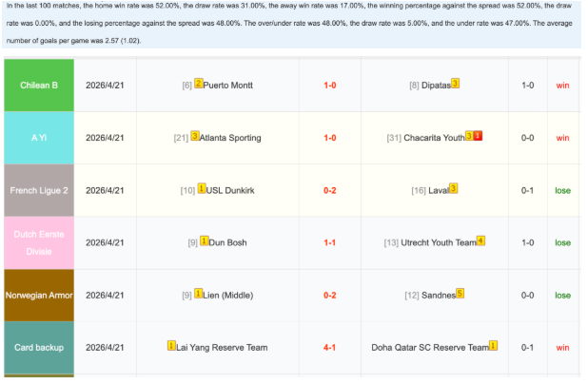This screenshot has width=588, height=384.
Task: Click the yellow card badge beside Sandnes
Action: click(460, 293)
